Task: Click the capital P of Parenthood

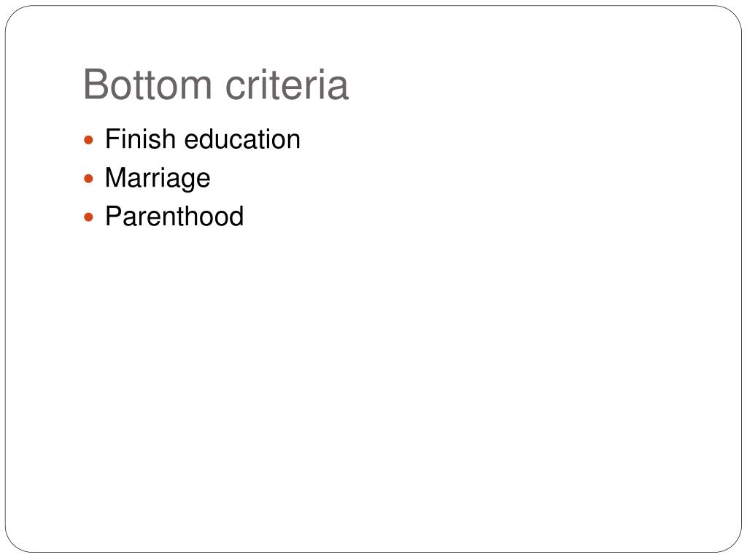Action: point(115,216)
